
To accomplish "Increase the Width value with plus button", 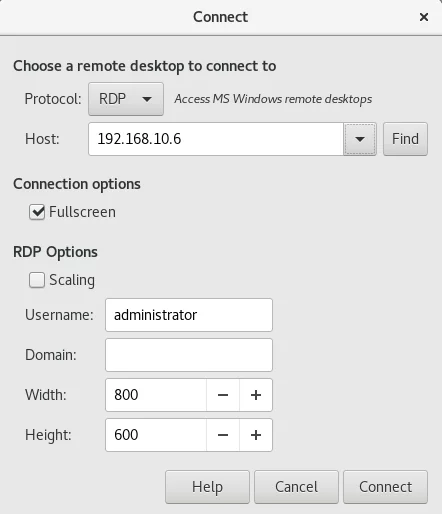I will point(256,395).
